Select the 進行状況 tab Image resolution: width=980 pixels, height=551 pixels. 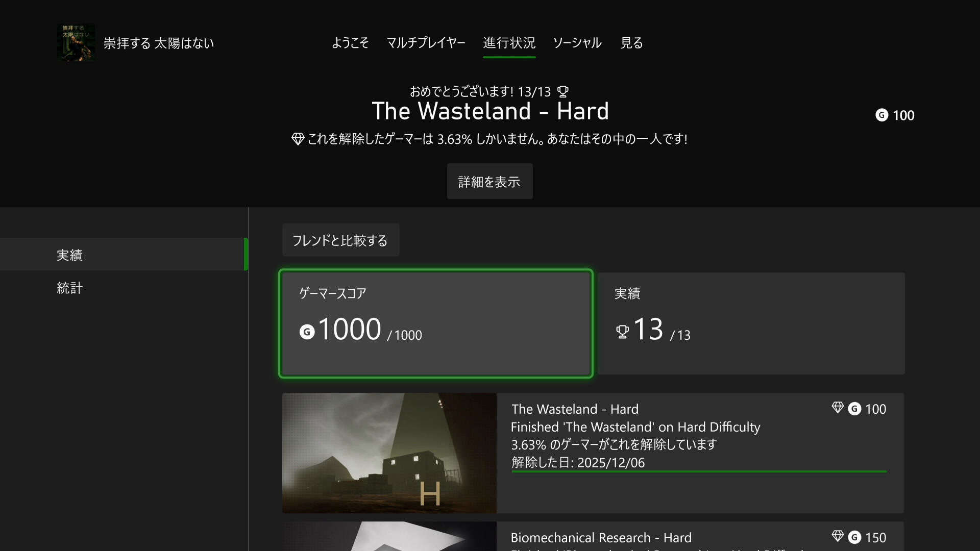pos(509,43)
